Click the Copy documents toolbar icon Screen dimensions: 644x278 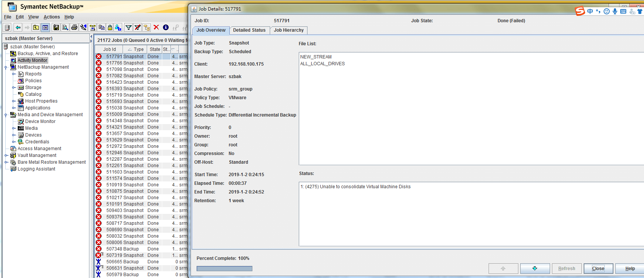click(101, 28)
